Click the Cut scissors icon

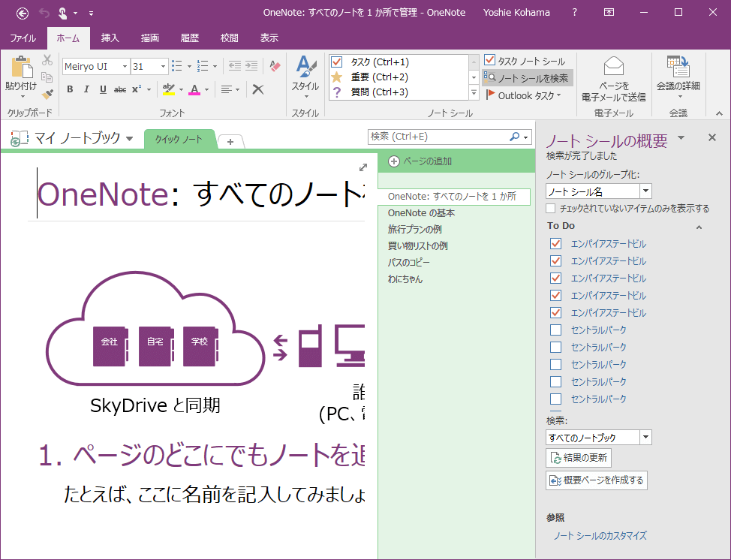click(47, 60)
